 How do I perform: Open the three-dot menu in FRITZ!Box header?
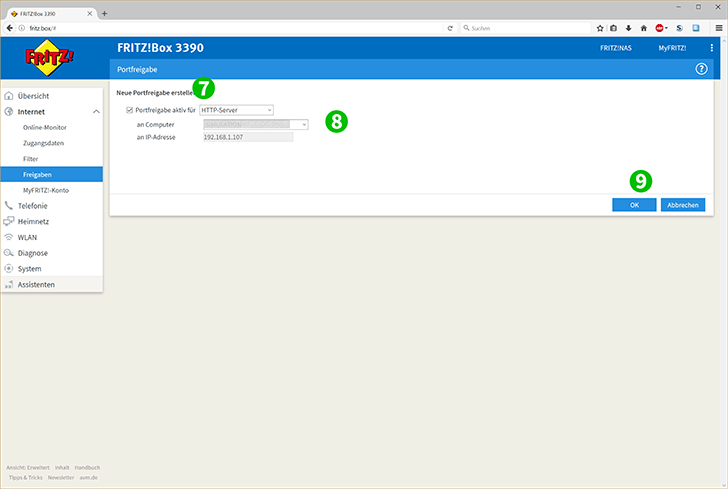click(x=711, y=48)
